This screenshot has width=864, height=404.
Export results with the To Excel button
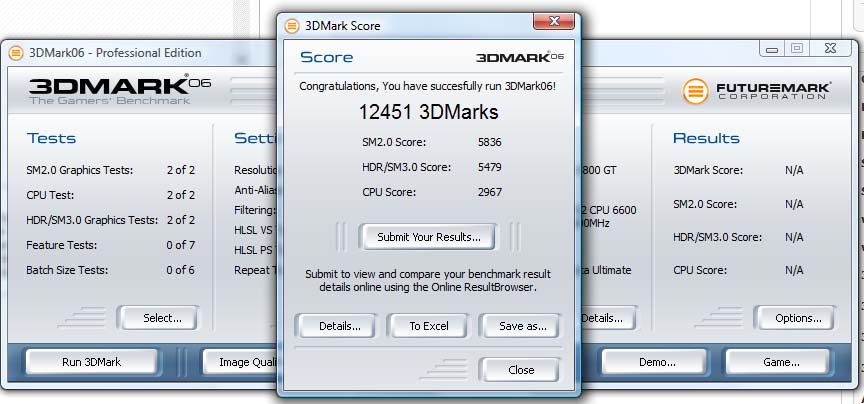(x=428, y=326)
